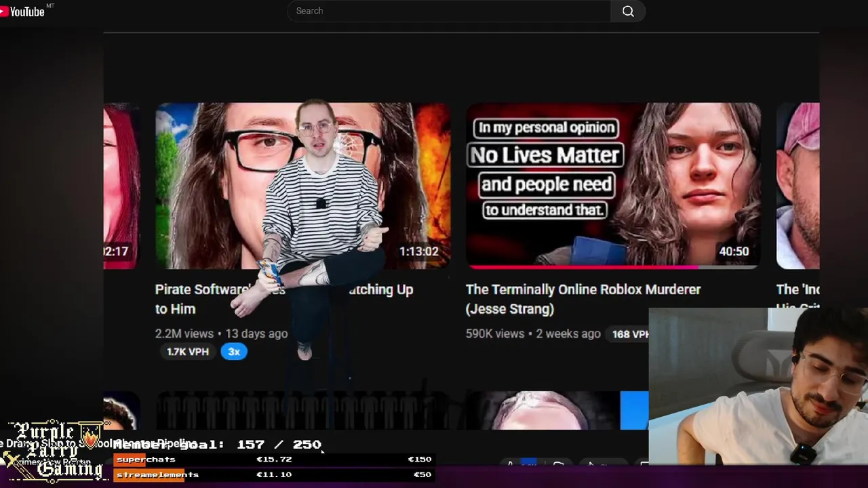Click the Member goal 157 / 250 text
The height and width of the screenshot is (488, 868).
click(217, 445)
